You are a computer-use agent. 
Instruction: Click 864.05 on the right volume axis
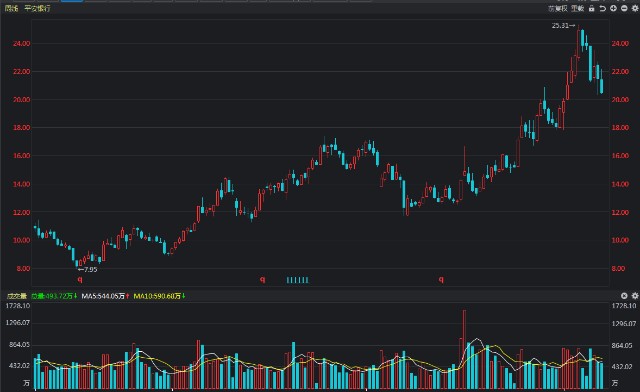(x=622, y=345)
